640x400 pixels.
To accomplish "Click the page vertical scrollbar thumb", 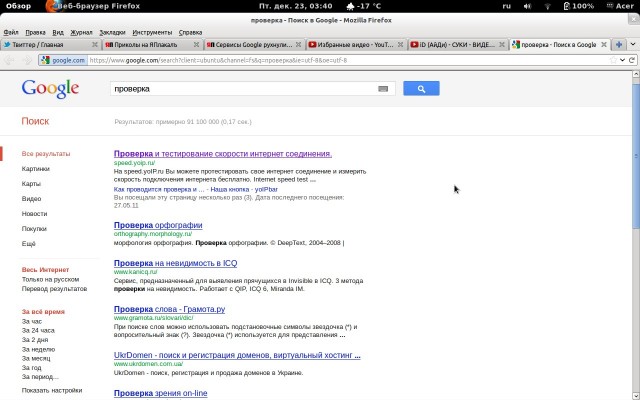I will coord(636,157).
